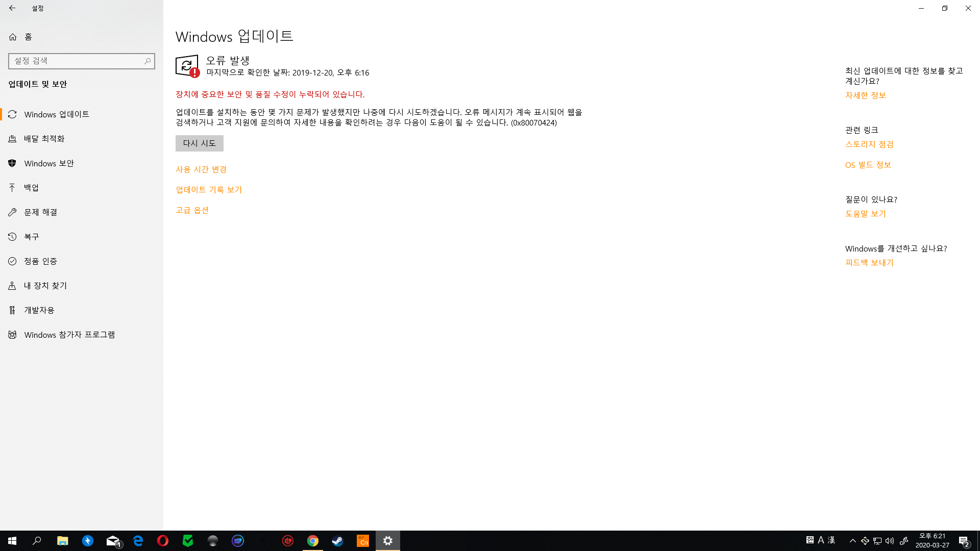Image resolution: width=980 pixels, height=551 pixels.
Task: Click the back arrow in Settings
Action: 12,8
